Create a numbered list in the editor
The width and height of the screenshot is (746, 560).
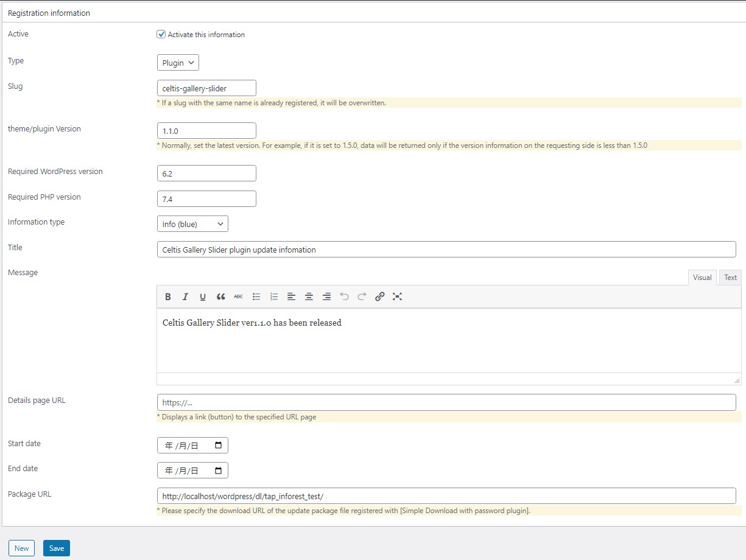273,296
